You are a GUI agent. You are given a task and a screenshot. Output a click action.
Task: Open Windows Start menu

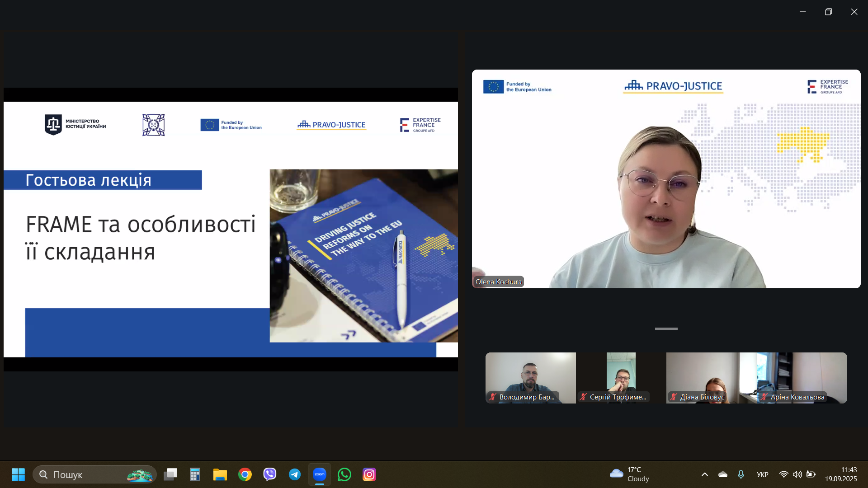click(x=18, y=474)
